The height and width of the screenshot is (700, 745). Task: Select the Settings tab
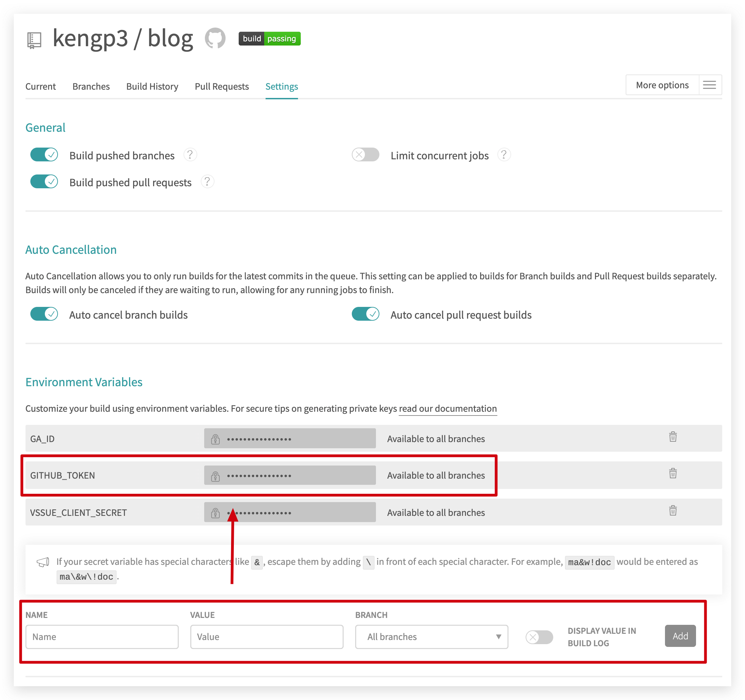click(282, 87)
